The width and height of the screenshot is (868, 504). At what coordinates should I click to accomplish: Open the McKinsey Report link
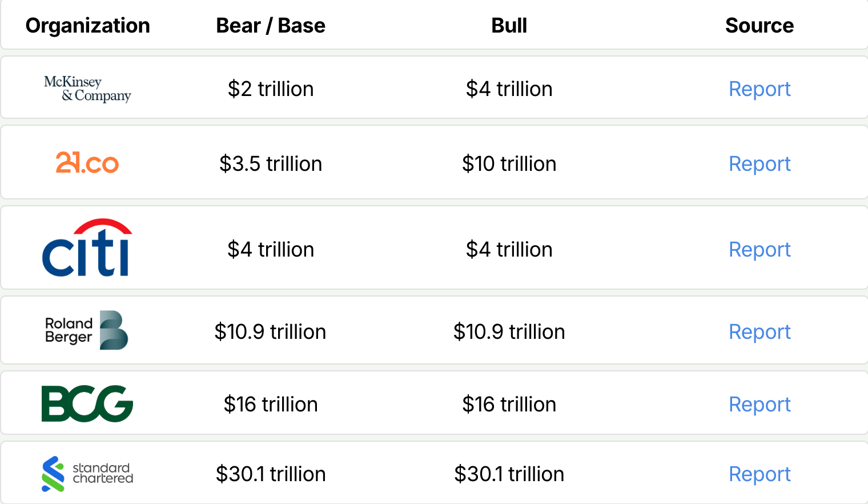pos(759,89)
